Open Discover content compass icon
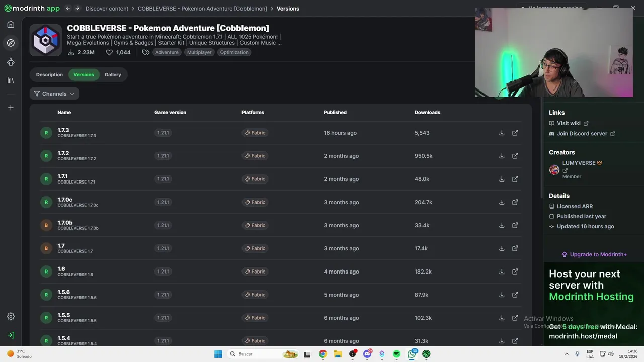The width and height of the screenshot is (644, 362). click(x=11, y=43)
